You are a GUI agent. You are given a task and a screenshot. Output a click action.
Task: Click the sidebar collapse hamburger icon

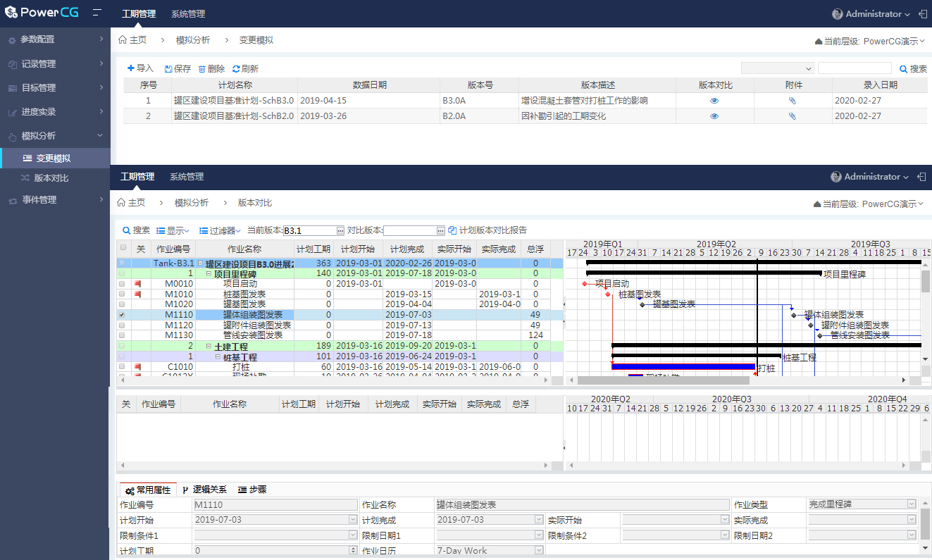pos(97,13)
